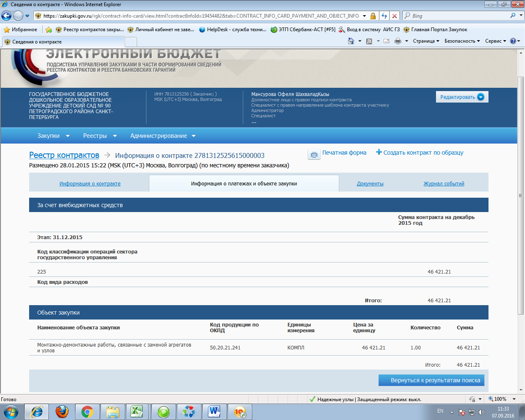Screen dimensions: 525x420
Task: Expand the Закупки menu
Action: coord(53,136)
